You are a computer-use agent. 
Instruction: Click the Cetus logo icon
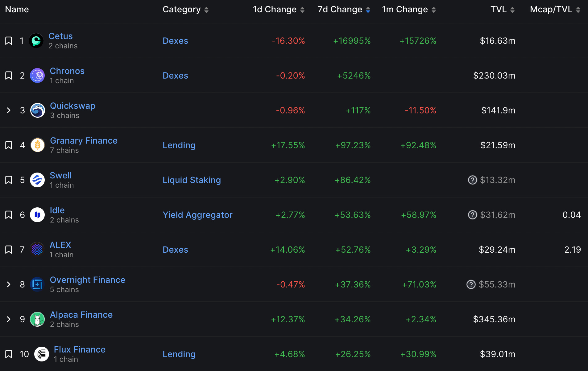(36, 41)
